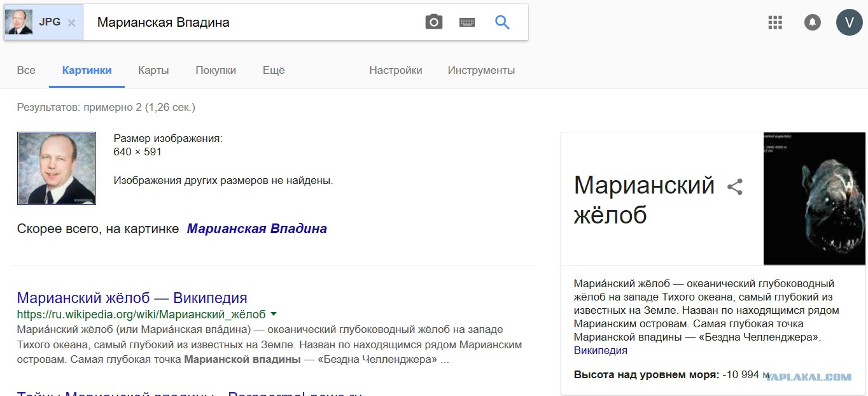Click the Изображения других размеров не найдены text

pyautogui.click(x=223, y=181)
